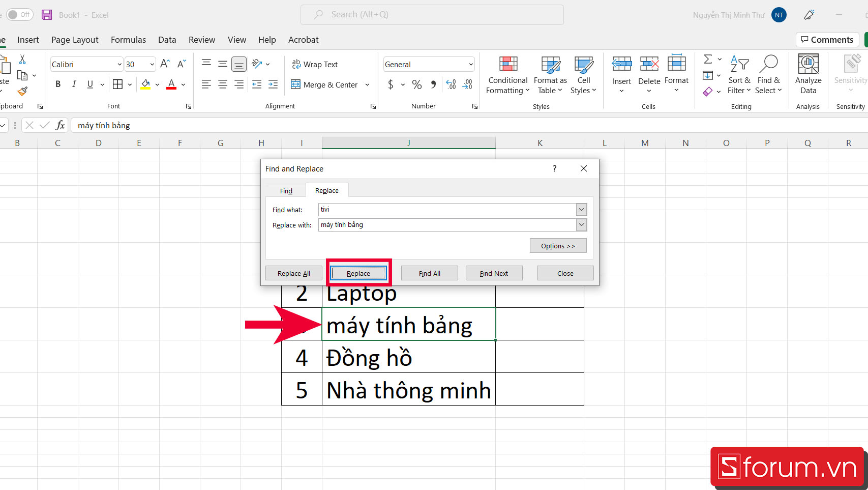Open the General number format dropdown
Screen dimensions: 868x490
[471, 65]
